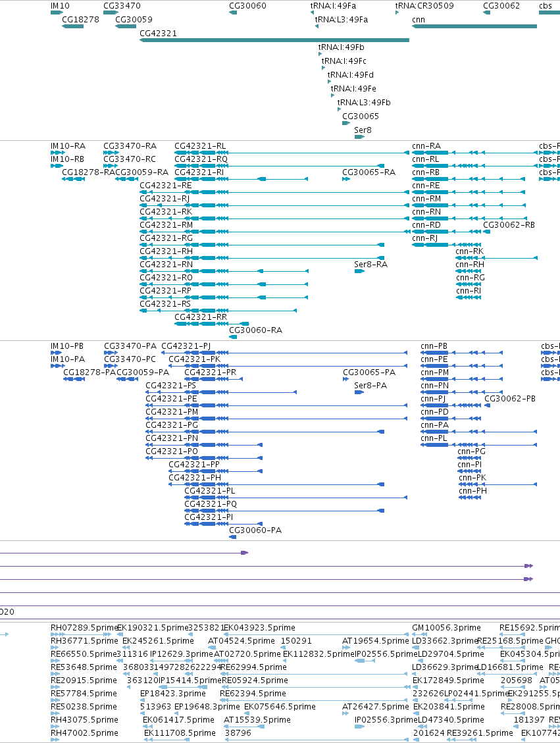560x743 pixels.
Task: Select the cnn-RK transcript label
Action: [469, 251]
